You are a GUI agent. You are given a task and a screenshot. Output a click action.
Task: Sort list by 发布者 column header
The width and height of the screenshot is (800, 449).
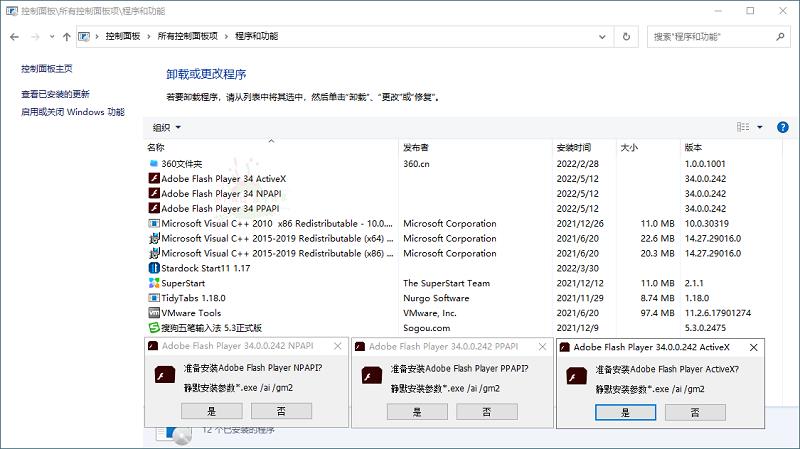pyautogui.click(x=416, y=147)
